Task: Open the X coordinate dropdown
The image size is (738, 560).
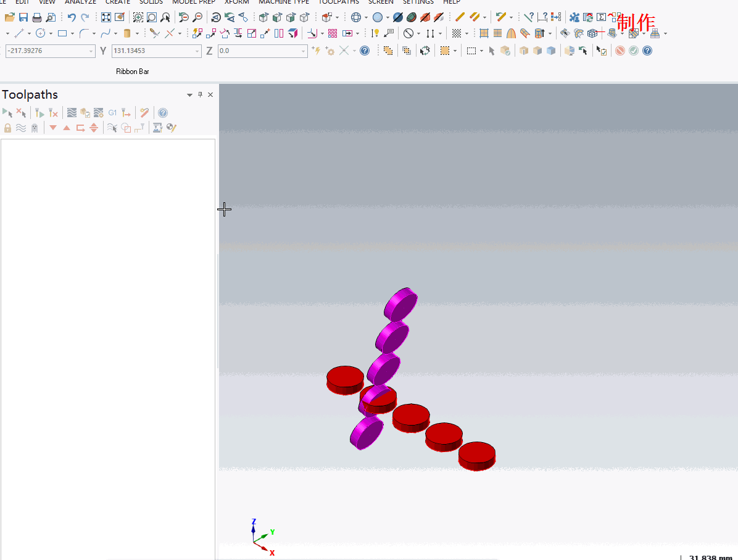Action: [91, 51]
